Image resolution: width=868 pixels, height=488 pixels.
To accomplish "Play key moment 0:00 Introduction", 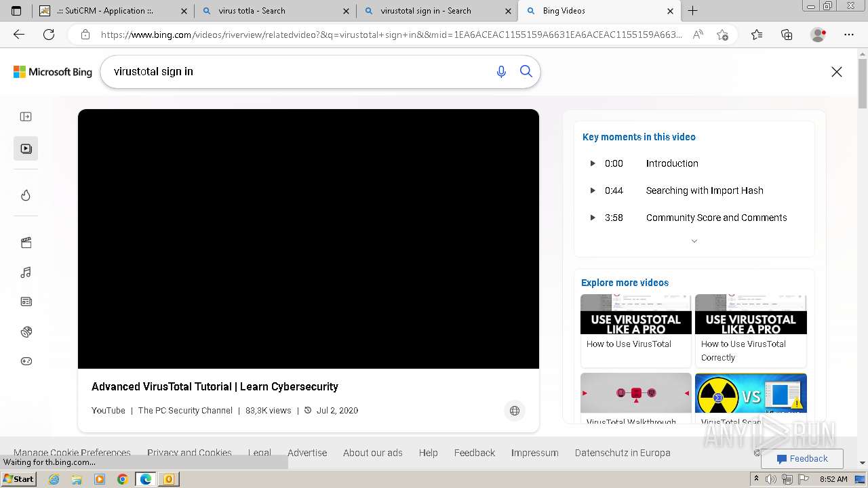I will [694, 163].
